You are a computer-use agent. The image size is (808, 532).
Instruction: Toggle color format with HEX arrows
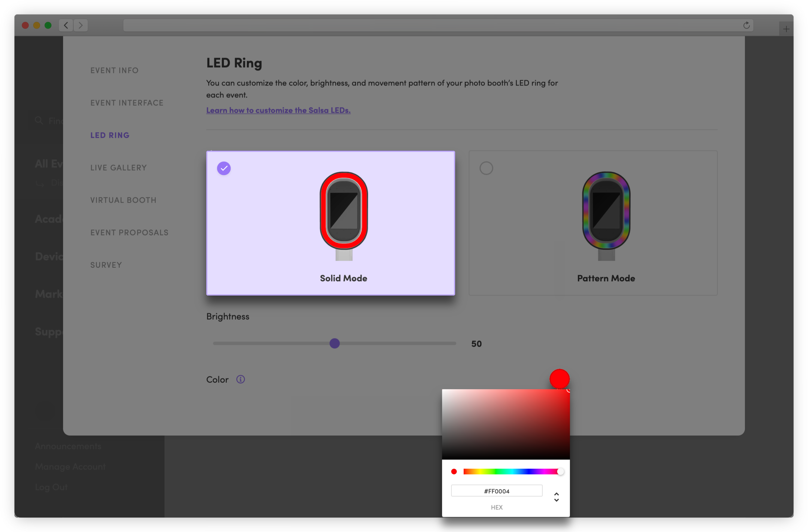coord(556,497)
